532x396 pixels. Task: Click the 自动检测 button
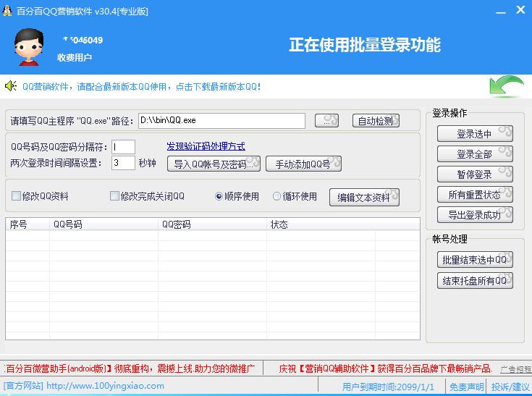point(376,120)
